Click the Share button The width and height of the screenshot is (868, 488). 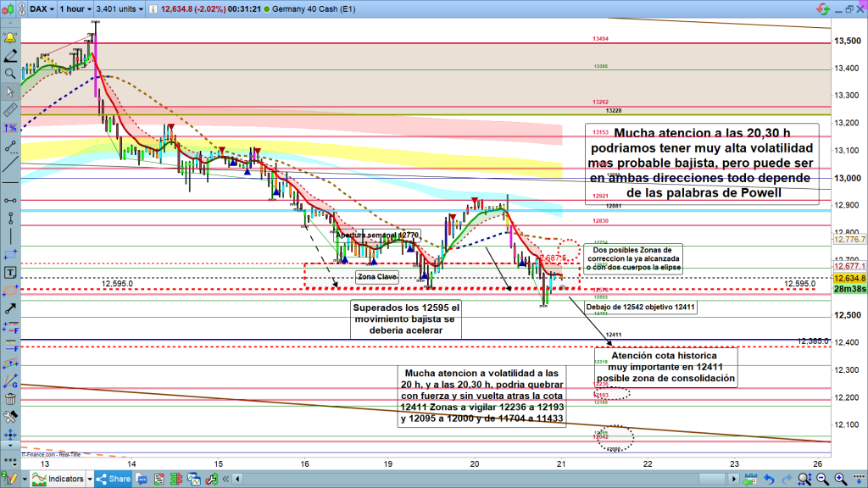coord(113,480)
